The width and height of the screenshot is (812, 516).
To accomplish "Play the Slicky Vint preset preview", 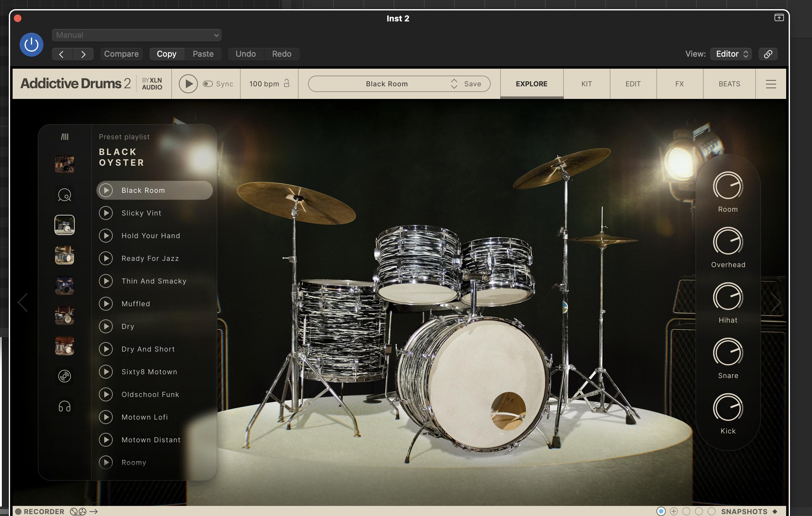I will 106,213.
